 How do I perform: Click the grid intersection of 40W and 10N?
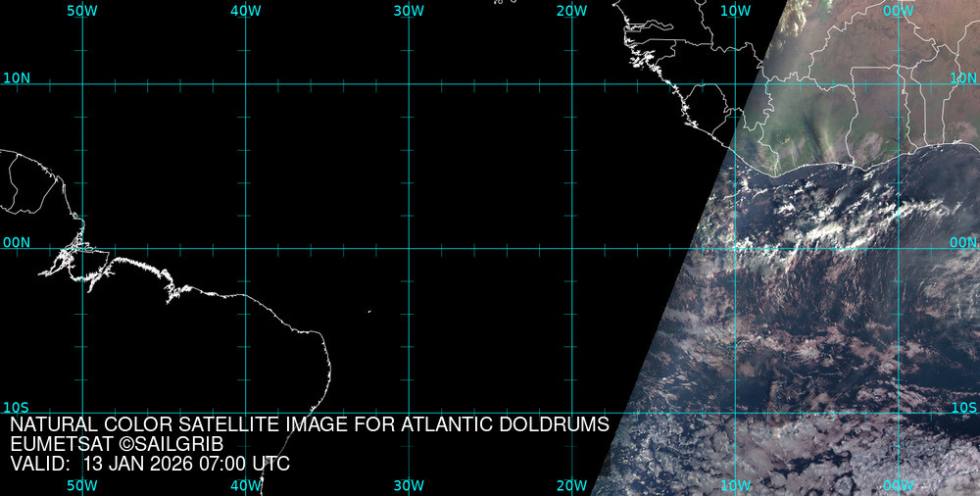(245, 84)
